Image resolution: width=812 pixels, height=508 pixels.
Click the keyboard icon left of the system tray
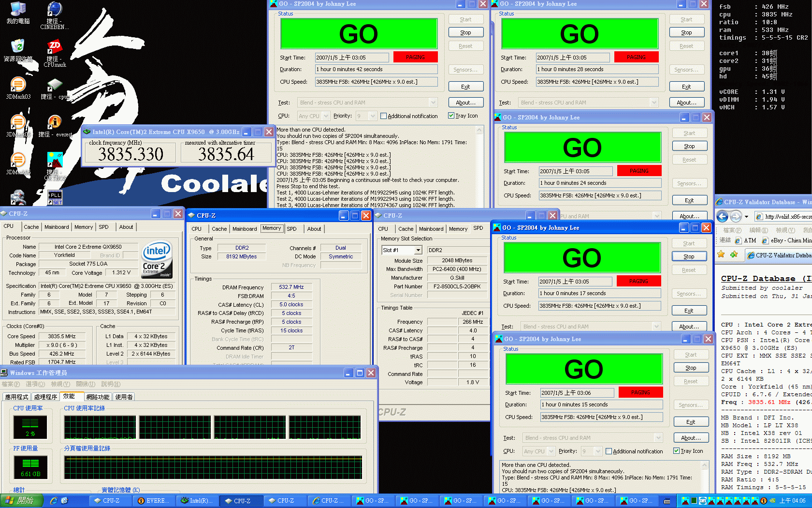[667, 501]
